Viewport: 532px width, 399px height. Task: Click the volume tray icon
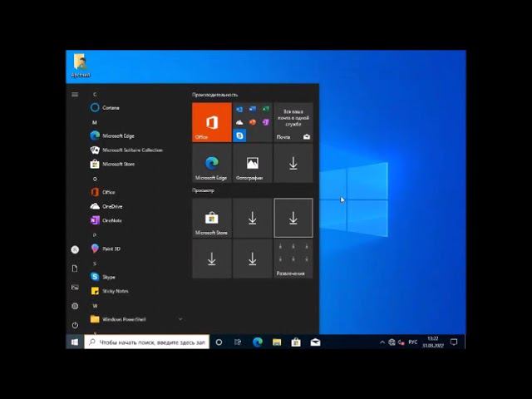pyautogui.click(x=401, y=342)
